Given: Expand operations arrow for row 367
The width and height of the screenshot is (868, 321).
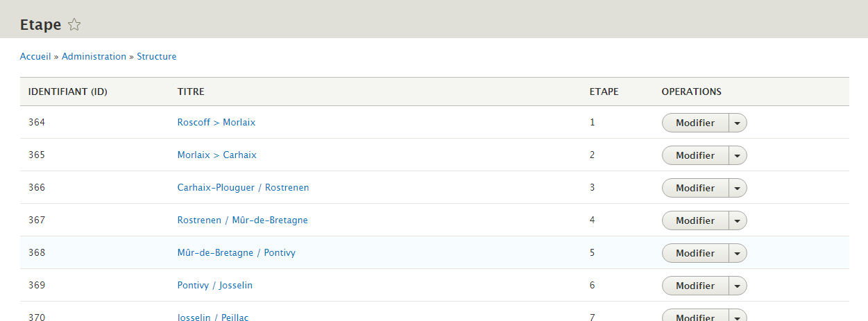Looking at the screenshot, I should (x=737, y=220).
